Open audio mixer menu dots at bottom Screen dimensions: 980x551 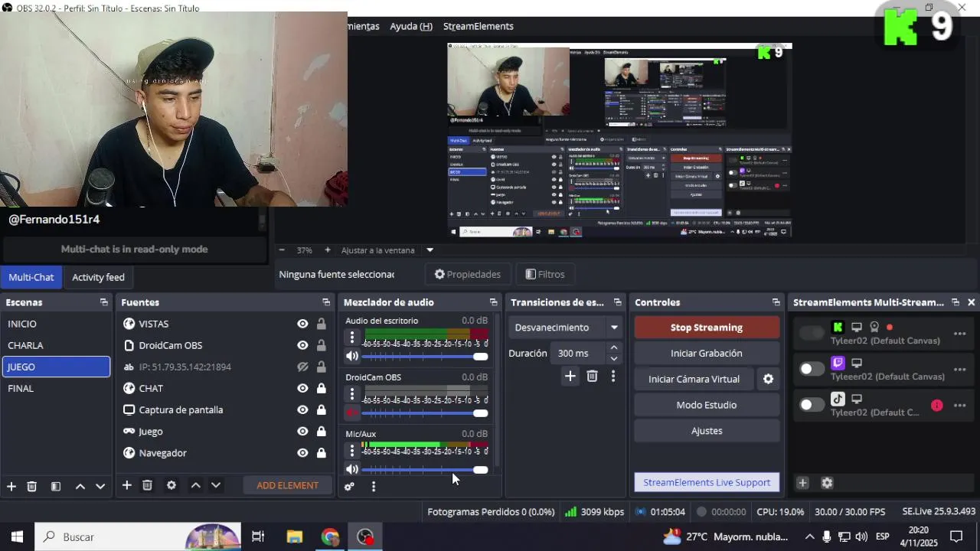click(x=374, y=486)
